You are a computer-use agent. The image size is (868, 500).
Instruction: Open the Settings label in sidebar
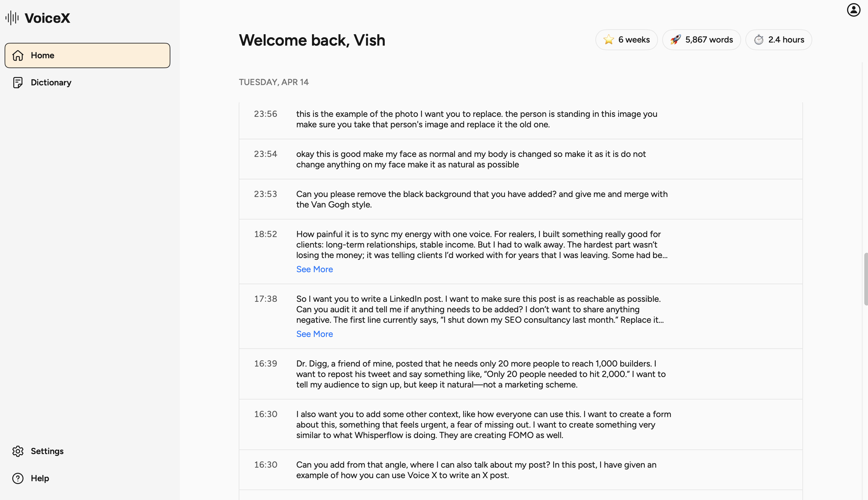(x=47, y=451)
